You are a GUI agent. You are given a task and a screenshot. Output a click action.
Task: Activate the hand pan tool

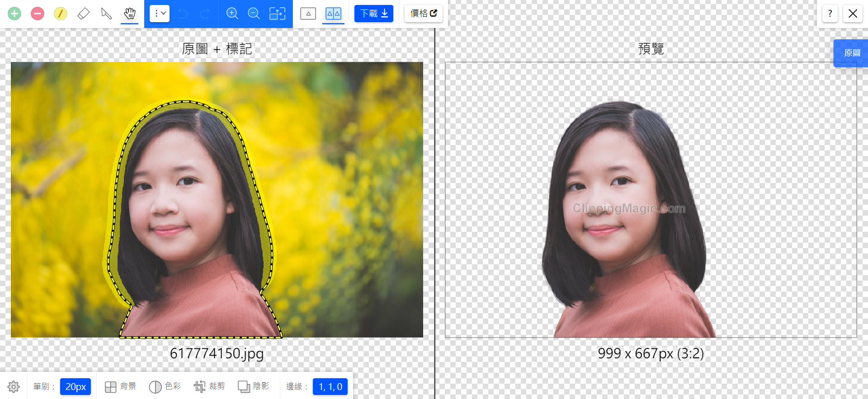click(130, 14)
